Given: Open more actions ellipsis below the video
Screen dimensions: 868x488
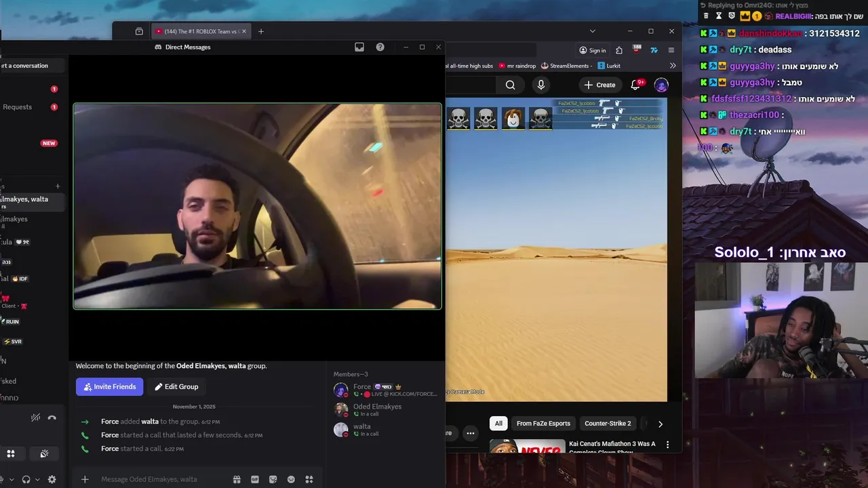Looking at the screenshot, I should click(x=470, y=433).
